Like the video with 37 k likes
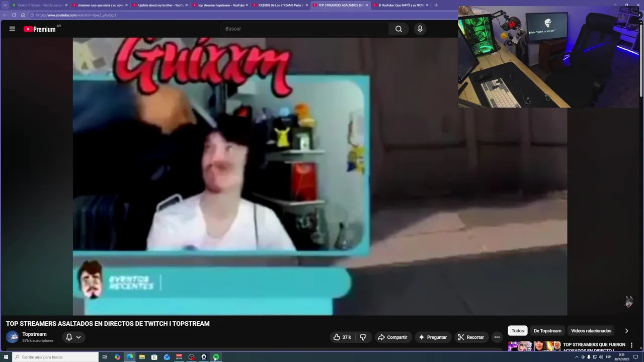Image resolution: width=644 pixels, height=362 pixels. coord(342,337)
